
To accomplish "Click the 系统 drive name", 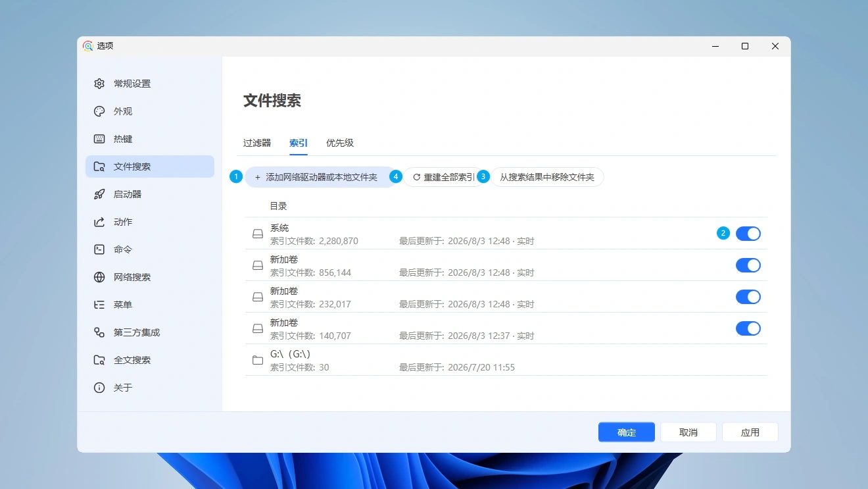I will pyautogui.click(x=279, y=228).
